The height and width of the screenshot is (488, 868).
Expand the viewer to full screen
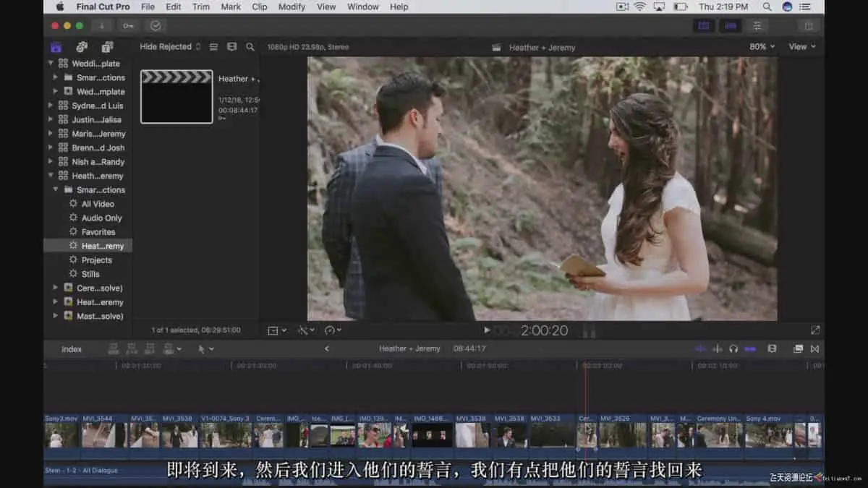tap(815, 330)
